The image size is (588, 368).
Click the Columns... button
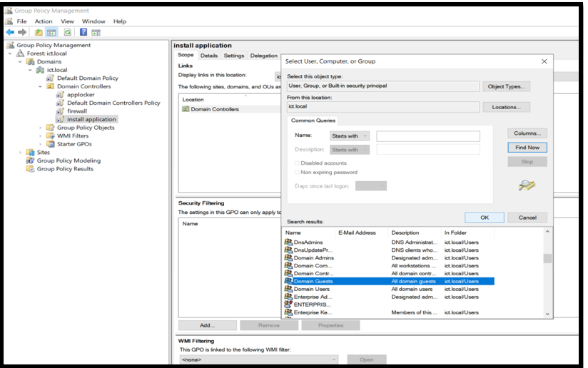pos(527,133)
